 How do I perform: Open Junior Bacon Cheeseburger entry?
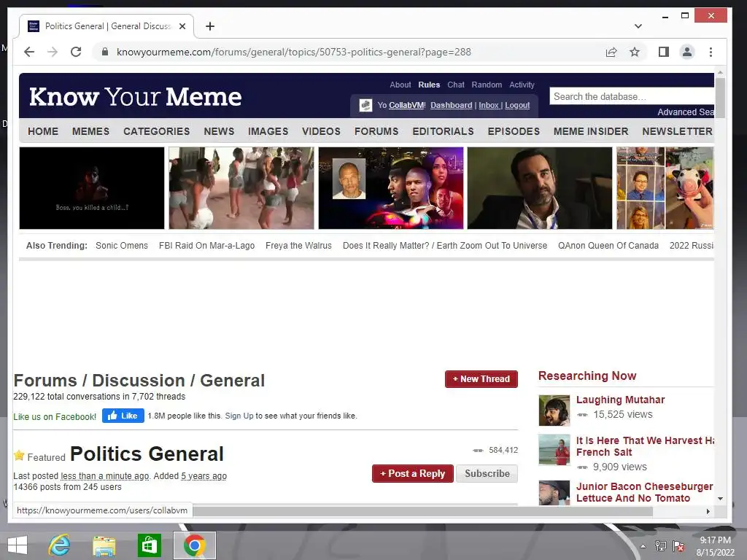[645, 492]
